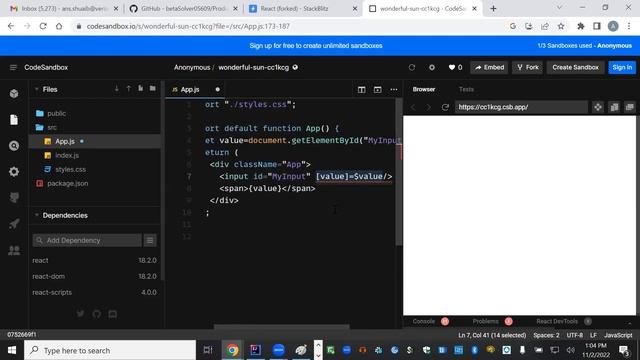Click the Add Dependency search field
The height and width of the screenshot is (360, 640).
click(87, 240)
